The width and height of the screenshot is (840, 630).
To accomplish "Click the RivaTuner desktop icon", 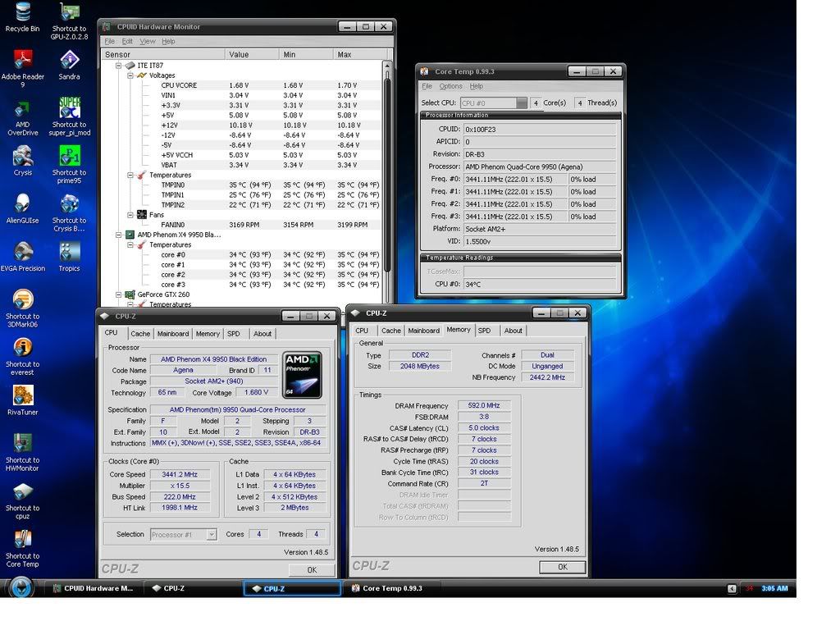I will coord(22,400).
